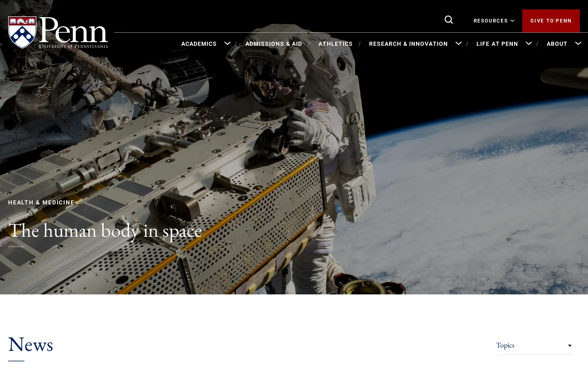Click the Penn shield logo
Screen dimensions: 588x368
tap(22, 32)
